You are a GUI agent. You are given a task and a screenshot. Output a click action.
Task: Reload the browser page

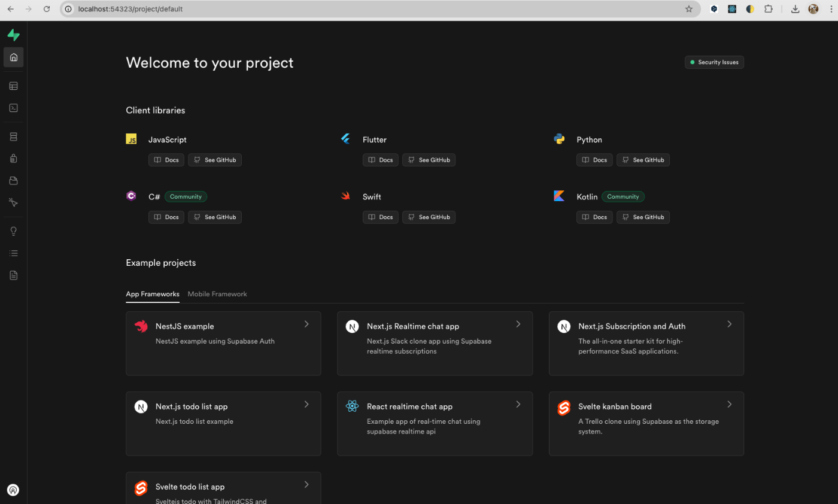(x=47, y=9)
